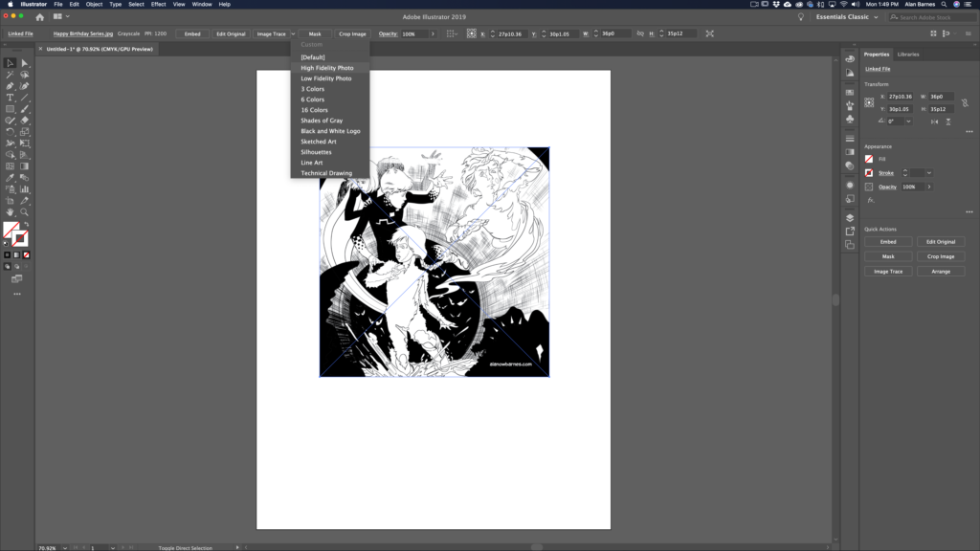This screenshot has width=980, height=551.
Task: Select the Rectangle tool
Action: 10,109
